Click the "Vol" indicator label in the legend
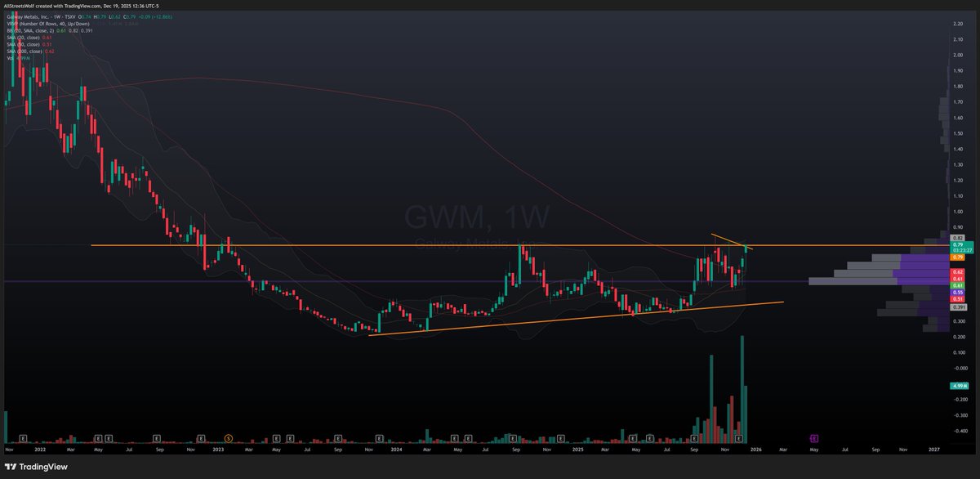Viewport: 980px width, 479px height. [x=10, y=57]
